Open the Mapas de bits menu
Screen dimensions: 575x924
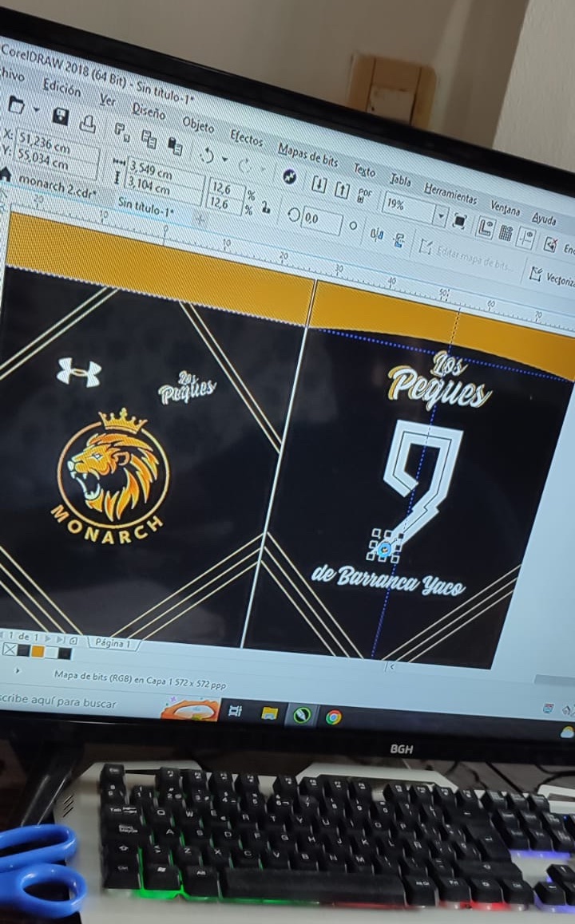(x=307, y=156)
